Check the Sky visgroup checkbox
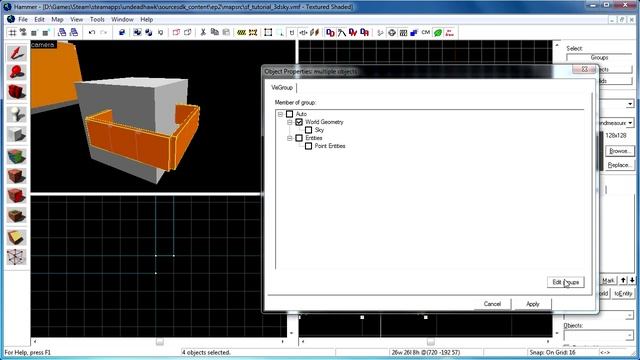 pyautogui.click(x=309, y=130)
